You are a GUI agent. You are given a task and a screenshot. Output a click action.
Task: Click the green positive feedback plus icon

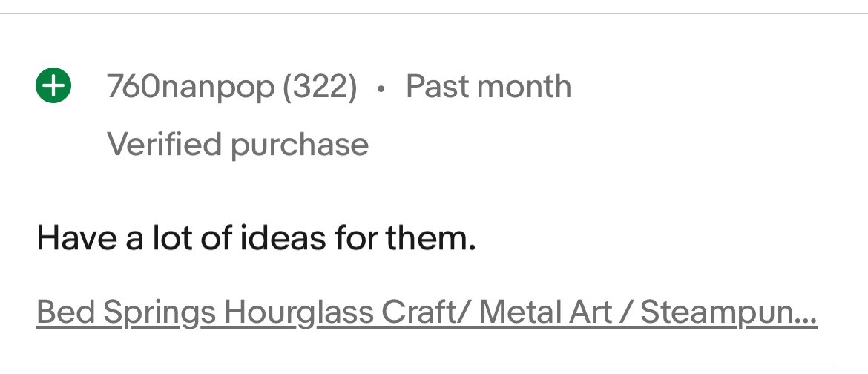point(53,86)
